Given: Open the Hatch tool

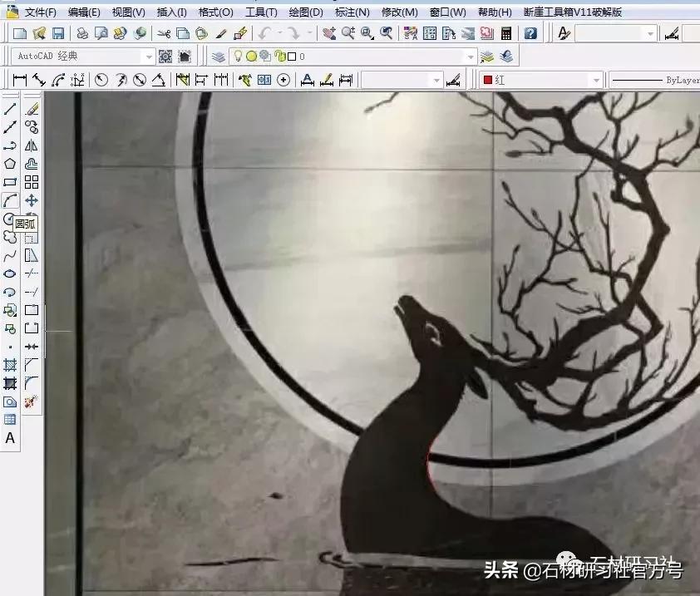Looking at the screenshot, I should click(x=9, y=364).
